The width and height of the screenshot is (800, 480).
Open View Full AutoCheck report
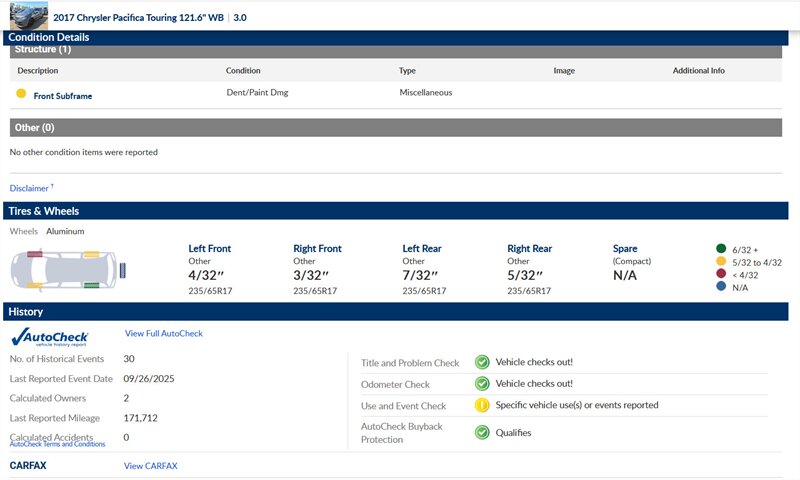[x=163, y=333]
